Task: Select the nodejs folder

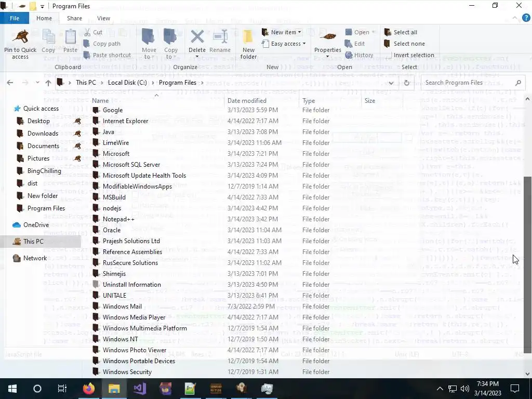Action: click(112, 208)
